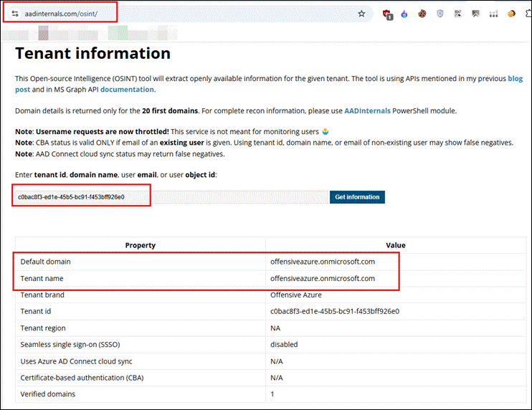The image size is (532, 410).
Task: Click the CBA value N/A
Action: 277,378
